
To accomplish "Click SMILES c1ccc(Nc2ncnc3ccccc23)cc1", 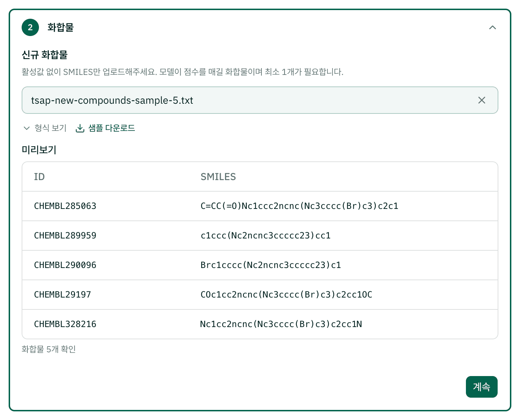I will coord(265,236).
